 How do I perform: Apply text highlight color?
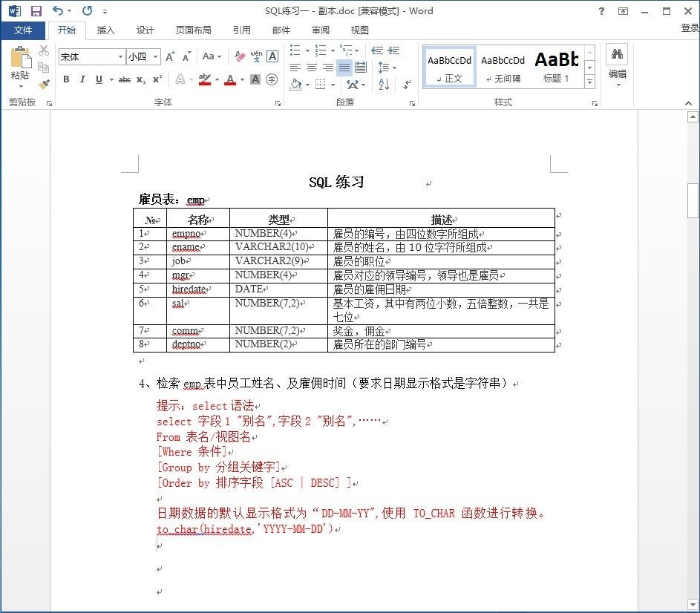204,79
